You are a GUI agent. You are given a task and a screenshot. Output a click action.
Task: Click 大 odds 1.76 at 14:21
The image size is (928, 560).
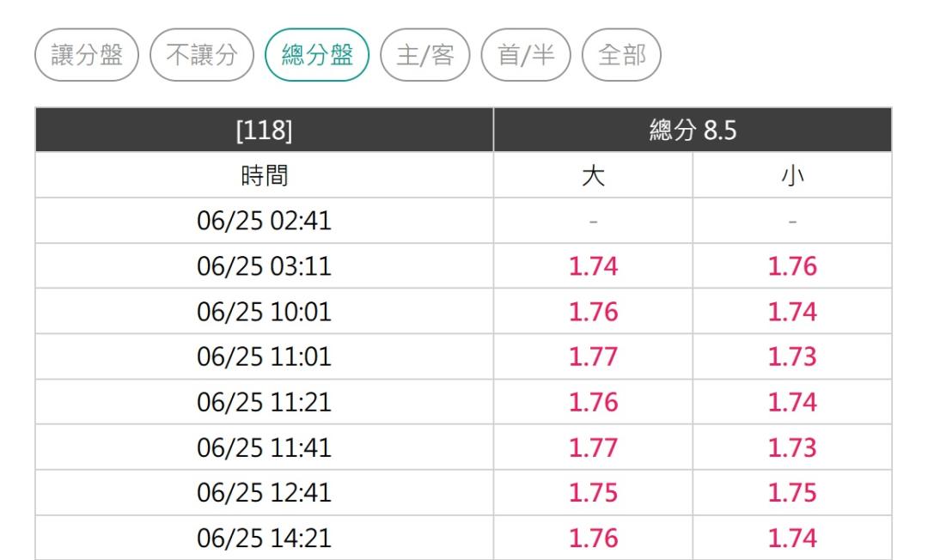click(x=593, y=539)
